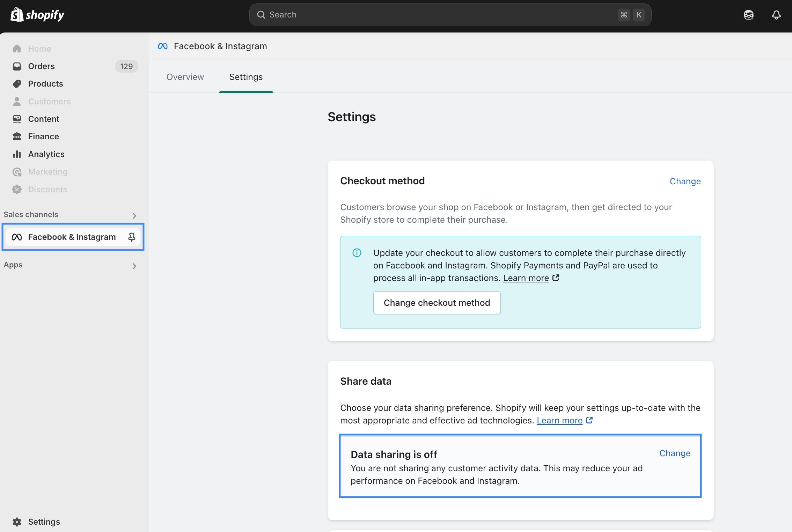Click the info icon in checkout banner
The height and width of the screenshot is (532, 792).
click(x=357, y=253)
